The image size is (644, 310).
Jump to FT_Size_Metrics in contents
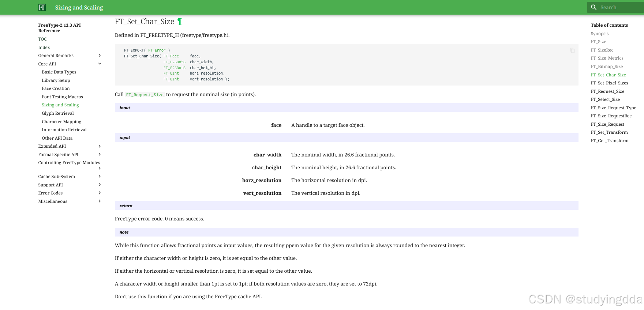(607, 58)
